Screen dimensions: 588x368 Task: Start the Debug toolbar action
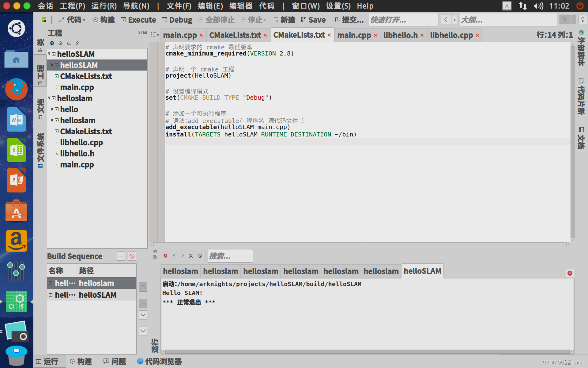pos(177,20)
